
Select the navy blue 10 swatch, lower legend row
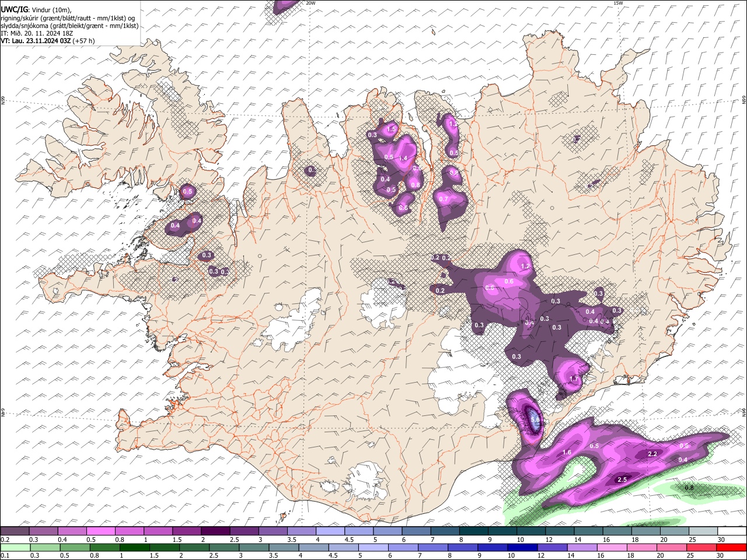pos(522,548)
